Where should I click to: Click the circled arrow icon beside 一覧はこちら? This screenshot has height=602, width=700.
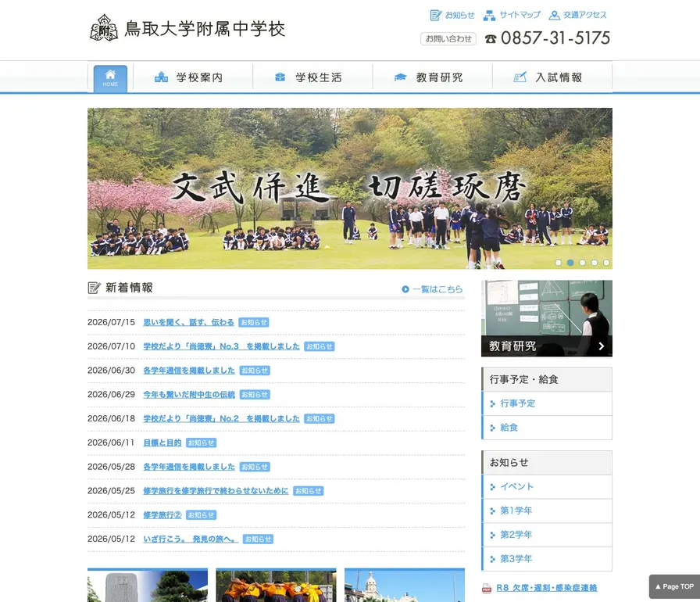coord(405,289)
